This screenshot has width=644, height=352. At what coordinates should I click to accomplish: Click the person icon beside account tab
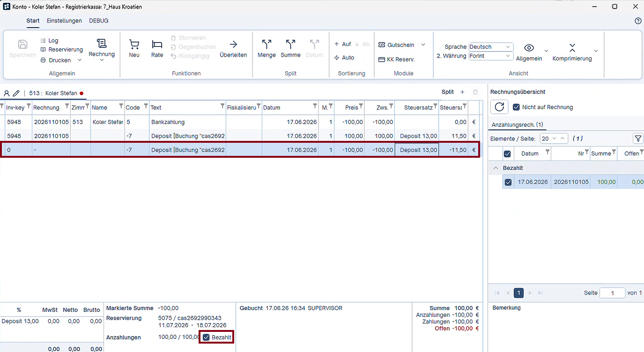[x=7, y=93]
